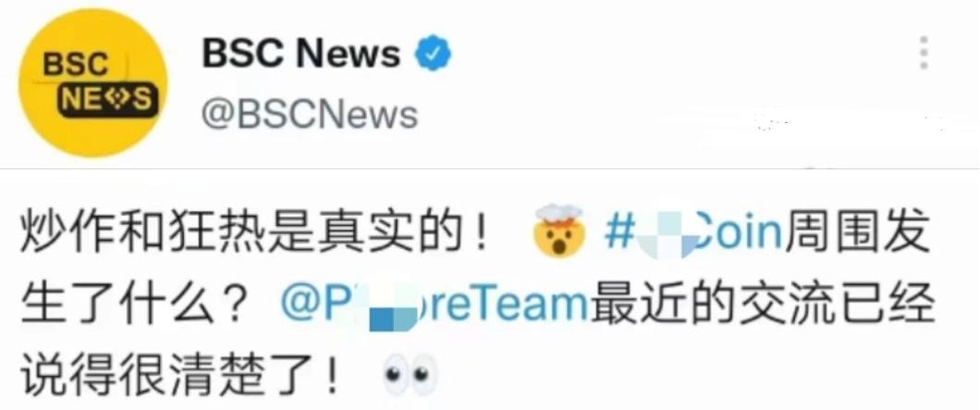The height and width of the screenshot is (410, 980).
Task: Visit the @BSCNews handle
Action: click(x=310, y=115)
